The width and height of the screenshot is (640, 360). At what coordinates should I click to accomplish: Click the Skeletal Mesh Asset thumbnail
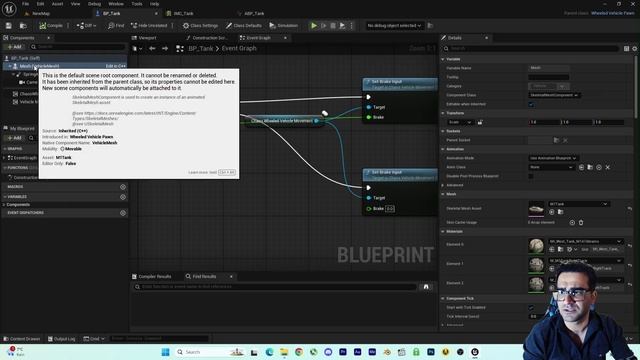(536, 209)
